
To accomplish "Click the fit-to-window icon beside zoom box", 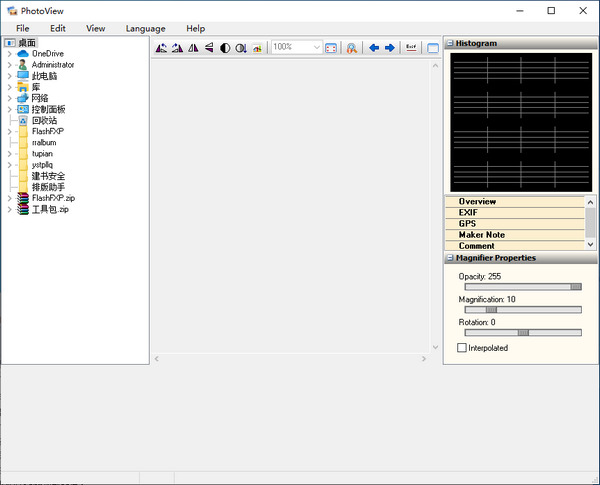I will pyautogui.click(x=331, y=47).
